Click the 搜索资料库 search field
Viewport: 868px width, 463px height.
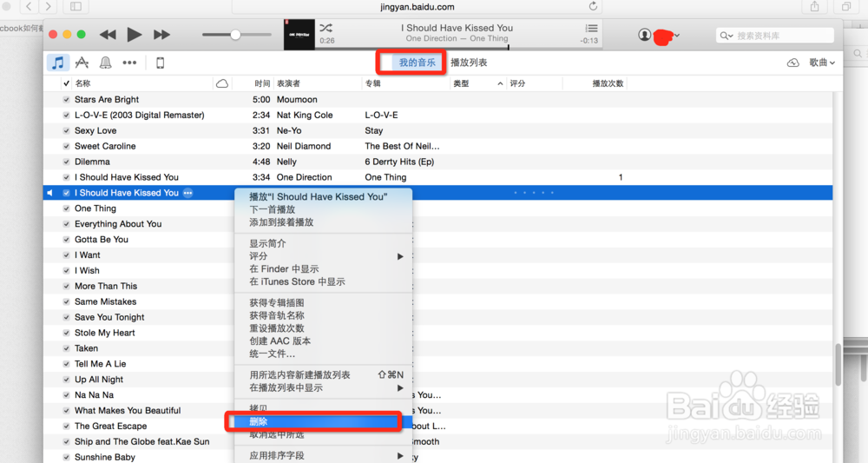[x=775, y=36]
